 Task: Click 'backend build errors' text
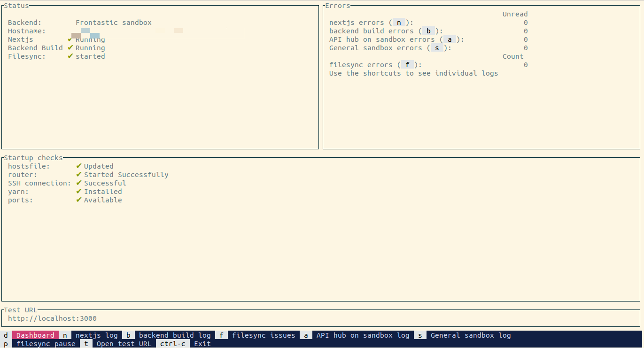pos(372,31)
